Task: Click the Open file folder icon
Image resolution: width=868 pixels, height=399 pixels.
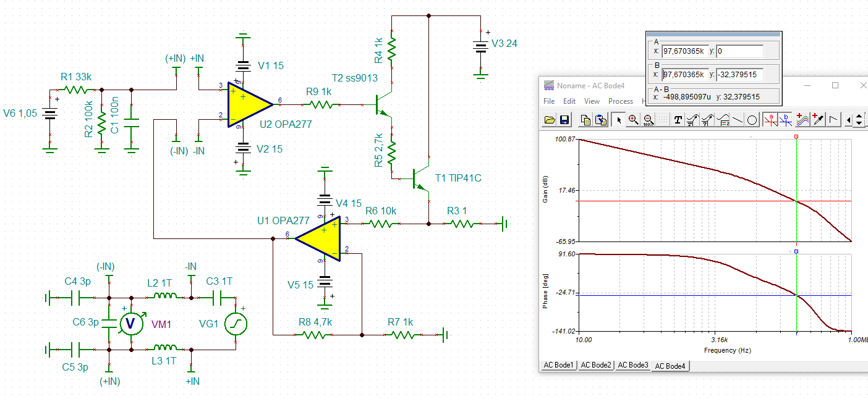Action: (x=550, y=120)
